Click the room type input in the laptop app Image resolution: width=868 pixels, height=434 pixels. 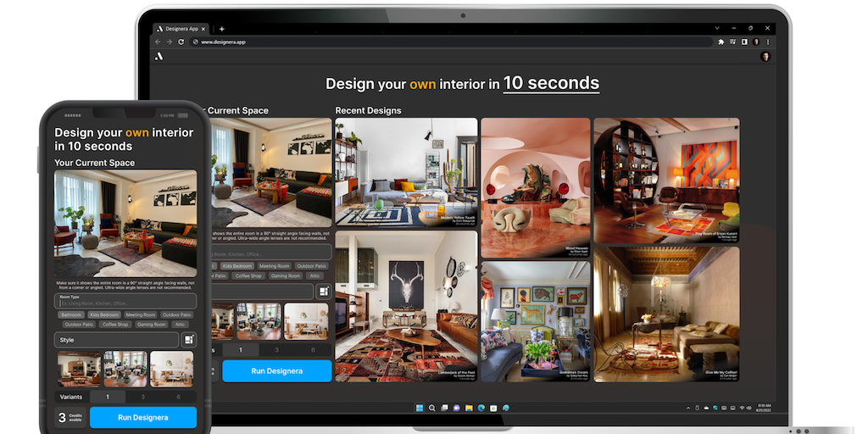pyautogui.click(x=271, y=253)
